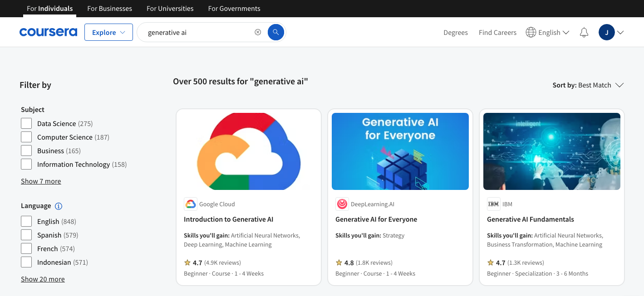Click the IBM provider name text

tap(507, 204)
